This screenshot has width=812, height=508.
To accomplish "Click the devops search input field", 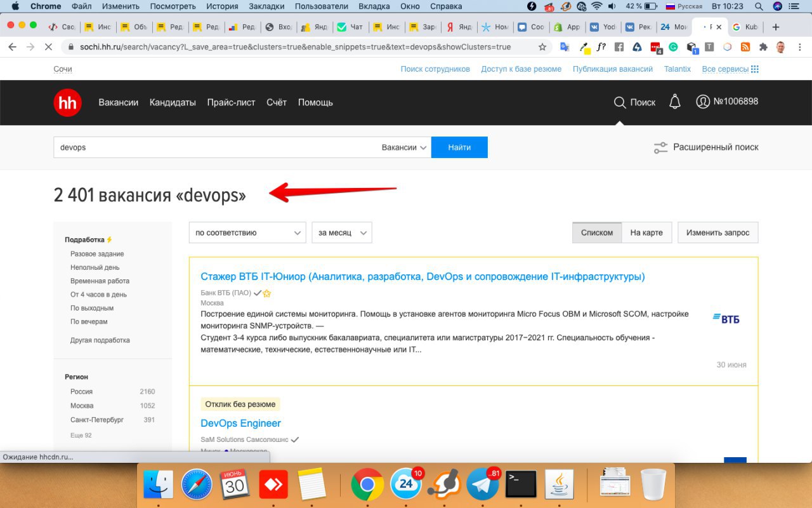I will 216,147.
